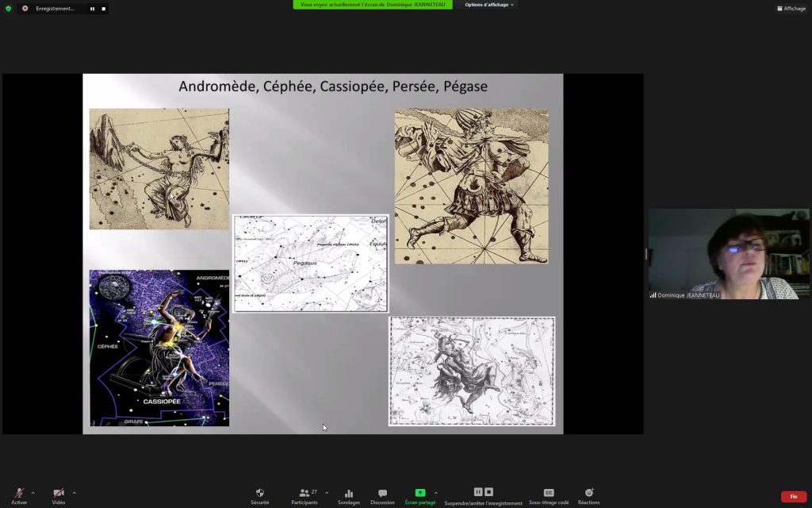
Task: Open Sous-titrage codé captions
Action: 549,496
